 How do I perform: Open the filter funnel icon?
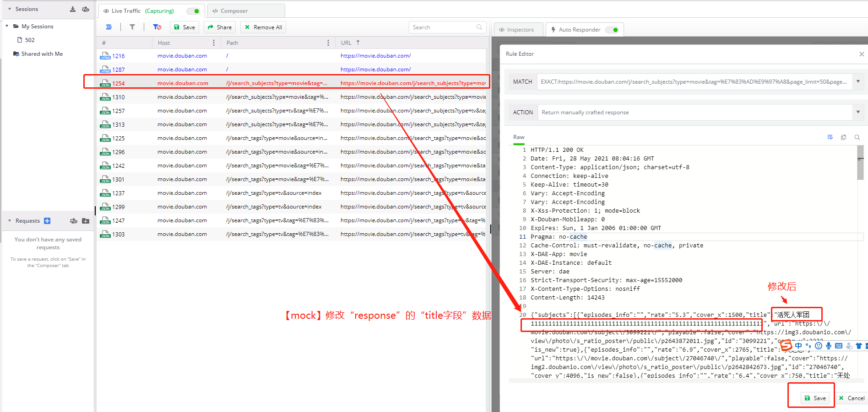tap(132, 27)
